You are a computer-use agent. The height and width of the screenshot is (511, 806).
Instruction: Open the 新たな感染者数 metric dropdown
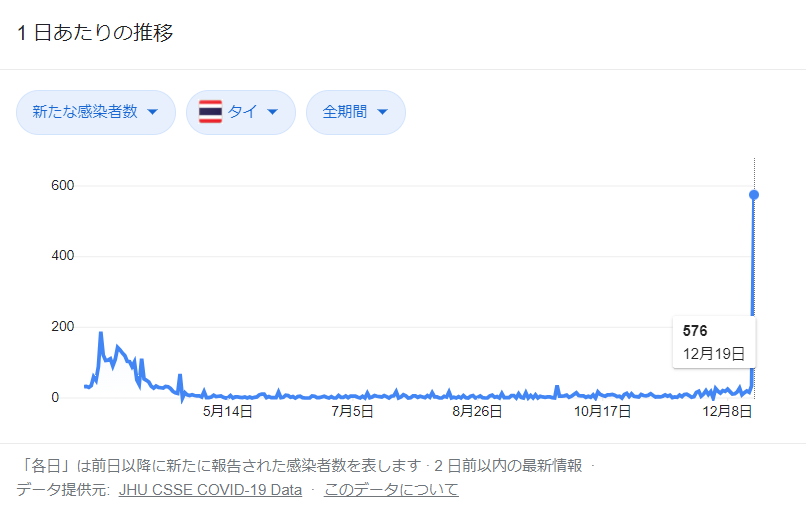(95, 112)
